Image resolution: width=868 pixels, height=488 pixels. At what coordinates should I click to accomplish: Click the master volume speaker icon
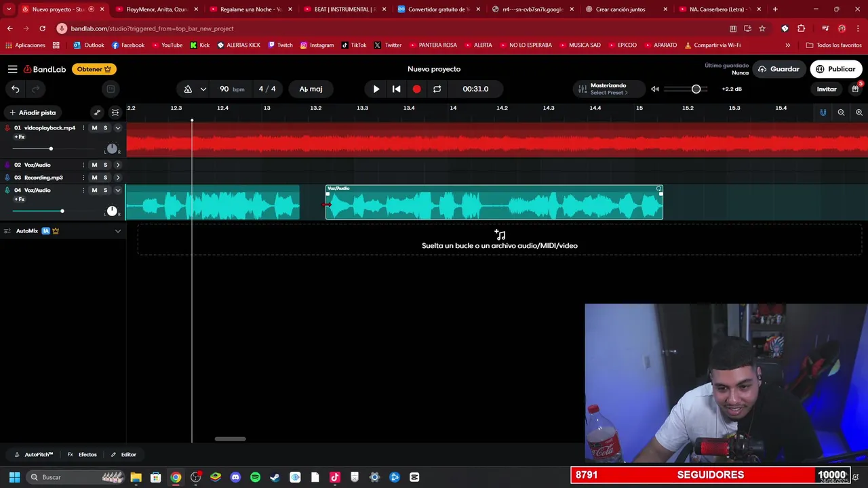tap(655, 89)
